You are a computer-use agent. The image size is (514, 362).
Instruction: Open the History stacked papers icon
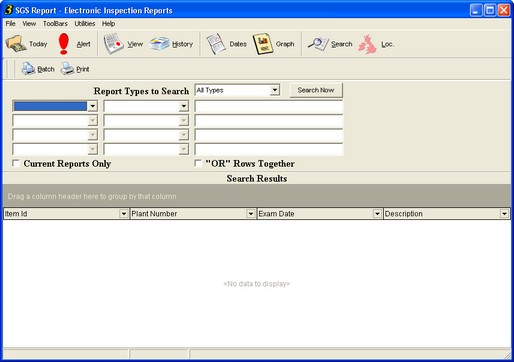pos(159,44)
